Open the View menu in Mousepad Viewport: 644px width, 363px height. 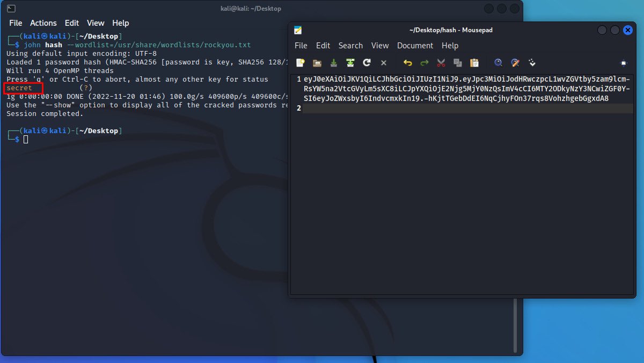(x=380, y=46)
